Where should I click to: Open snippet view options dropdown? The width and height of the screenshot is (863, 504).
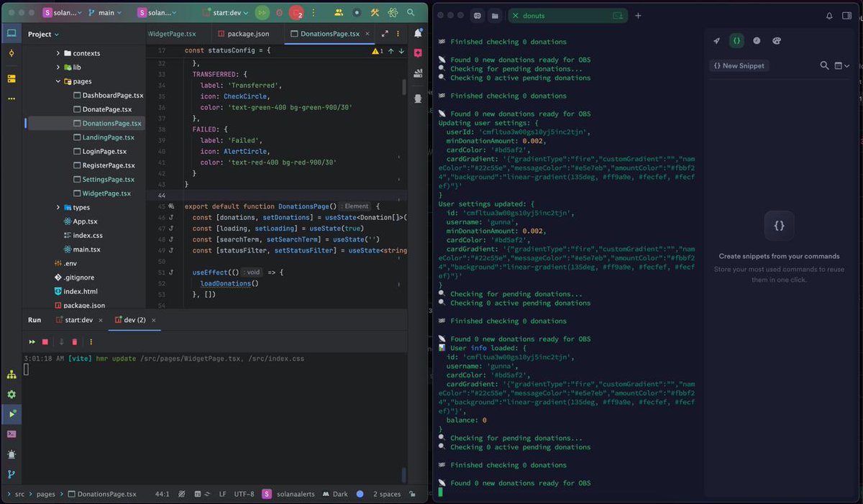842,65
